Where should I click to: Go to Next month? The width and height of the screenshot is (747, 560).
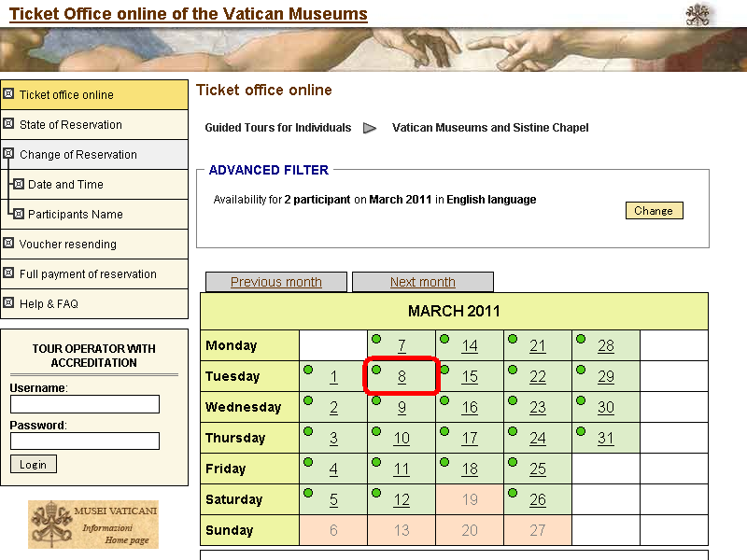coord(422,282)
